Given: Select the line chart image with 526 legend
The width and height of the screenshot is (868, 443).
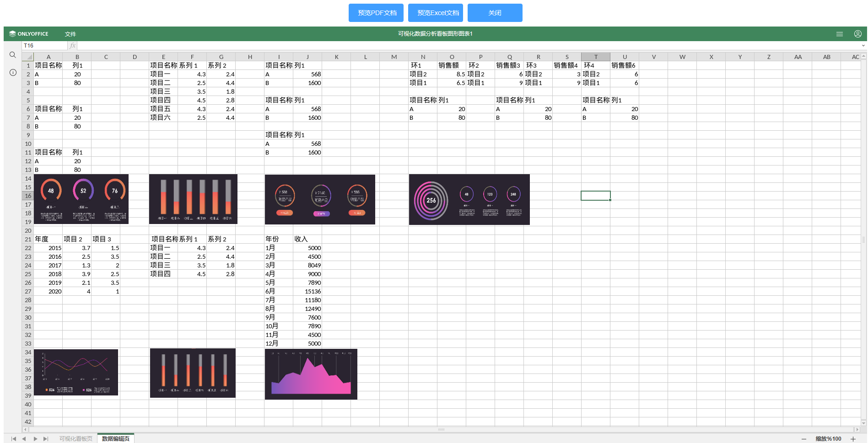Looking at the screenshot, I should tap(76, 372).
